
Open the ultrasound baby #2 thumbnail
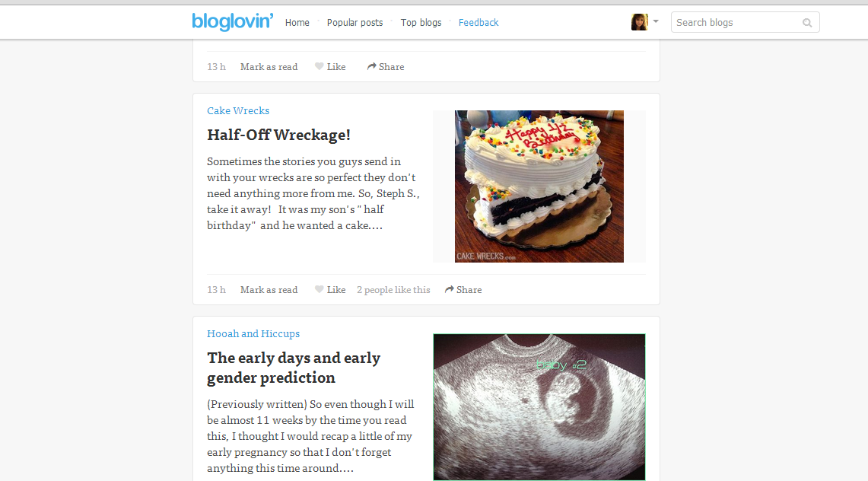539,407
